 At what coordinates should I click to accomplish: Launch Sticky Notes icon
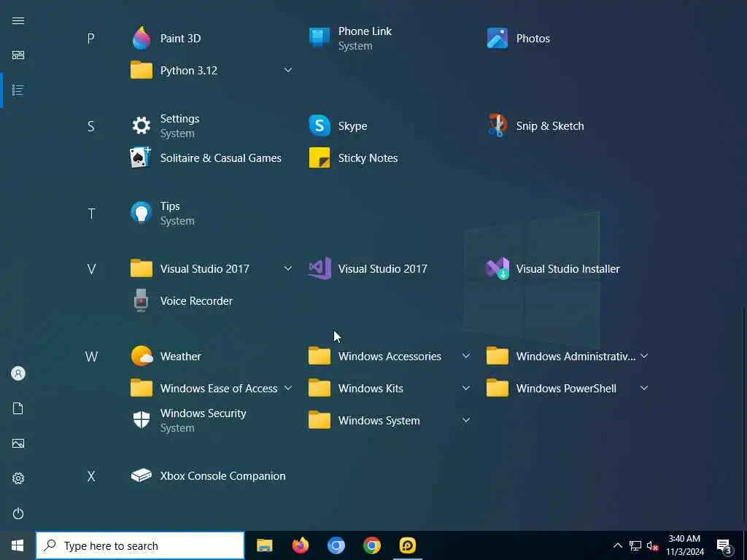pyautogui.click(x=320, y=157)
